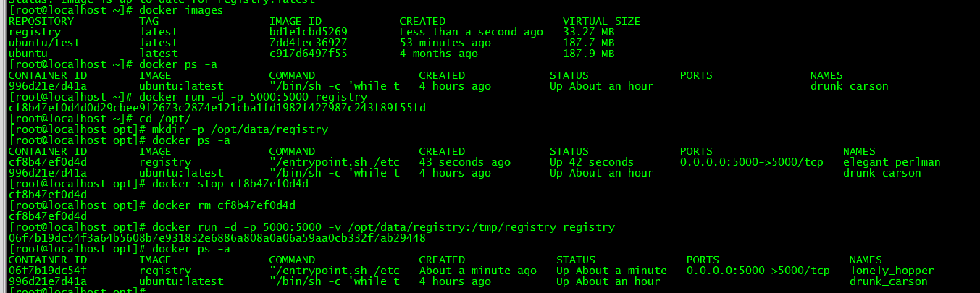Click container name elegant_perlman
The width and height of the screenshot is (980, 293).
(892, 162)
